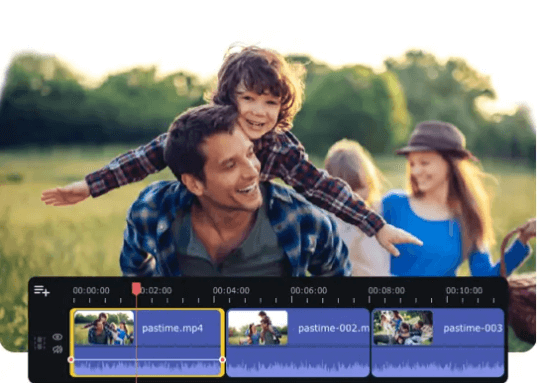This screenshot has width=539, height=383.
Task: Select the pastime-003 clip thumbnail
Action: (x=403, y=328)
